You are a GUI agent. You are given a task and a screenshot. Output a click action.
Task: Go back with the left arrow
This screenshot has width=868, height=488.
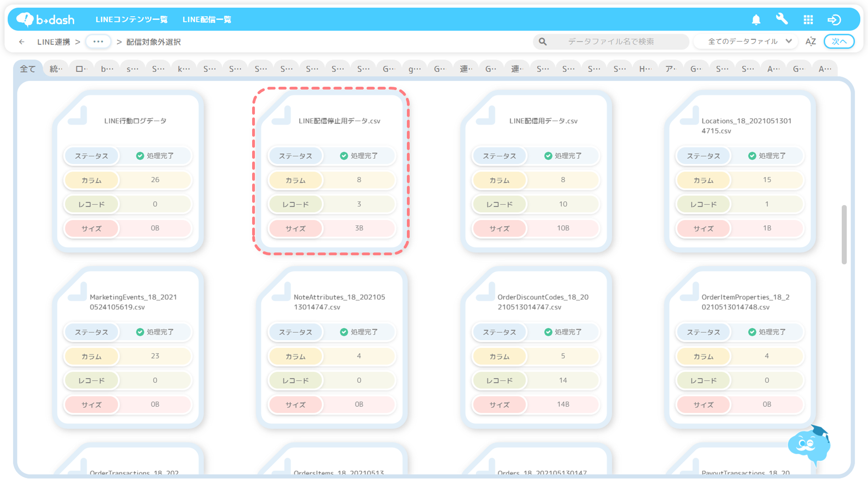point(22,42)
